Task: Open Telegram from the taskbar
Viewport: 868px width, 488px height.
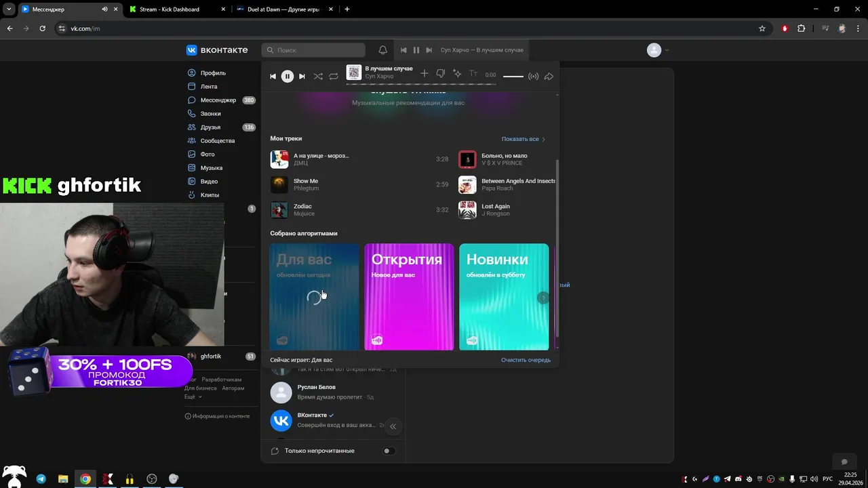Action: (41, 479)
